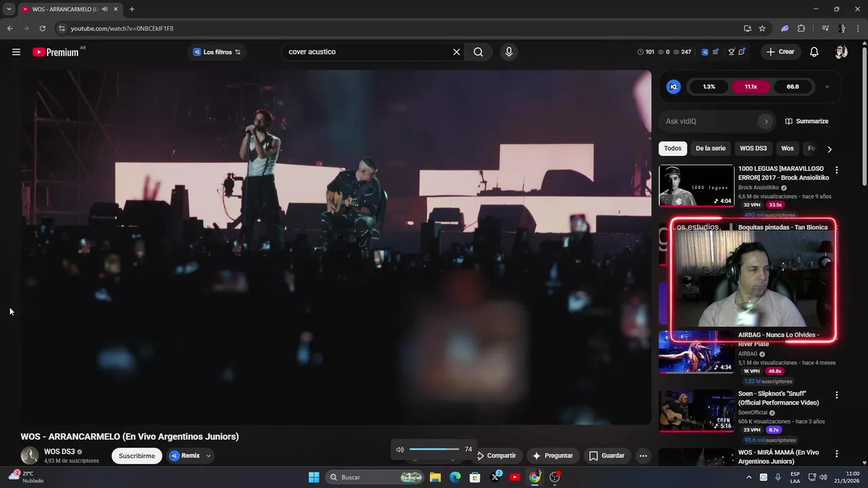Screen dimensions: 868x488
Task: Open YouTube account avatar menu
Action: click(x=841, y=52)
